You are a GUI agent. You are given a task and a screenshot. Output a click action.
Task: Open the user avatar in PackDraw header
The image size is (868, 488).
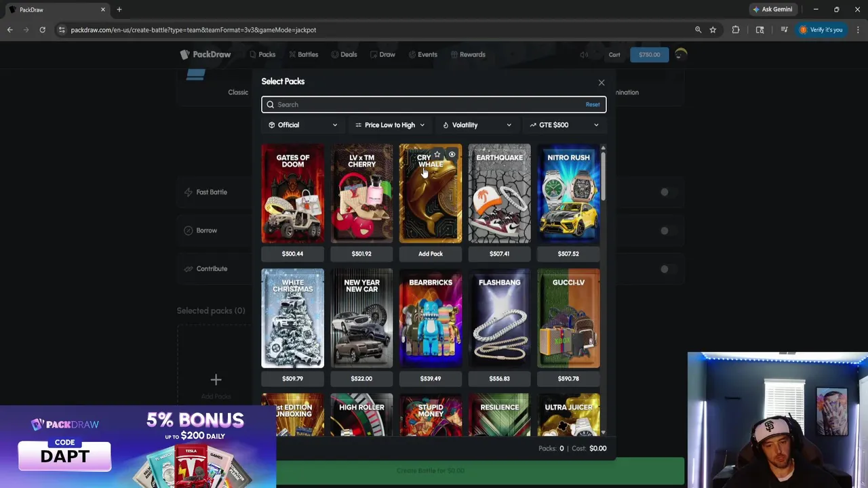(x=681, y=54)
